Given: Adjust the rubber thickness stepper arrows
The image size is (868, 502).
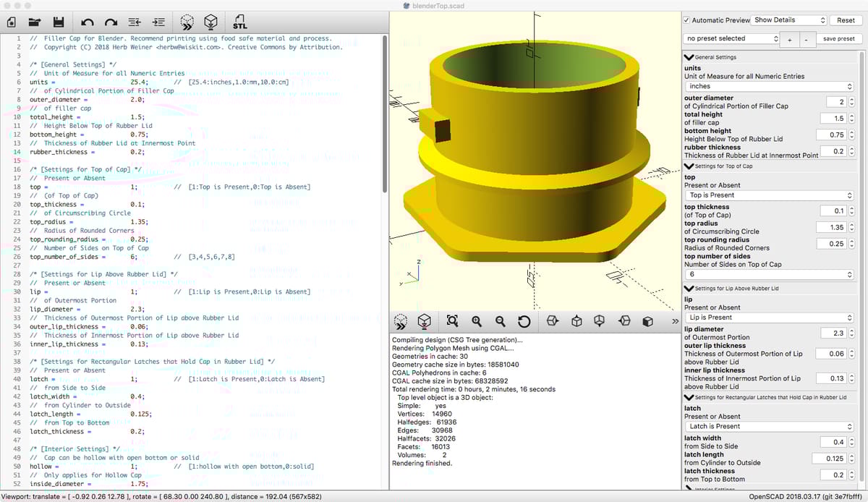Looking at the screenshot, I should [x=851, y=152].
